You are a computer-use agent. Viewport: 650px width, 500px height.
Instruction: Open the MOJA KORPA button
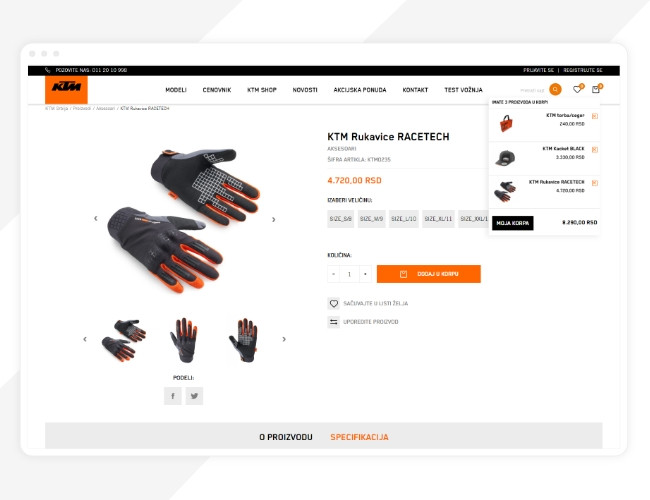click(513, 223)
